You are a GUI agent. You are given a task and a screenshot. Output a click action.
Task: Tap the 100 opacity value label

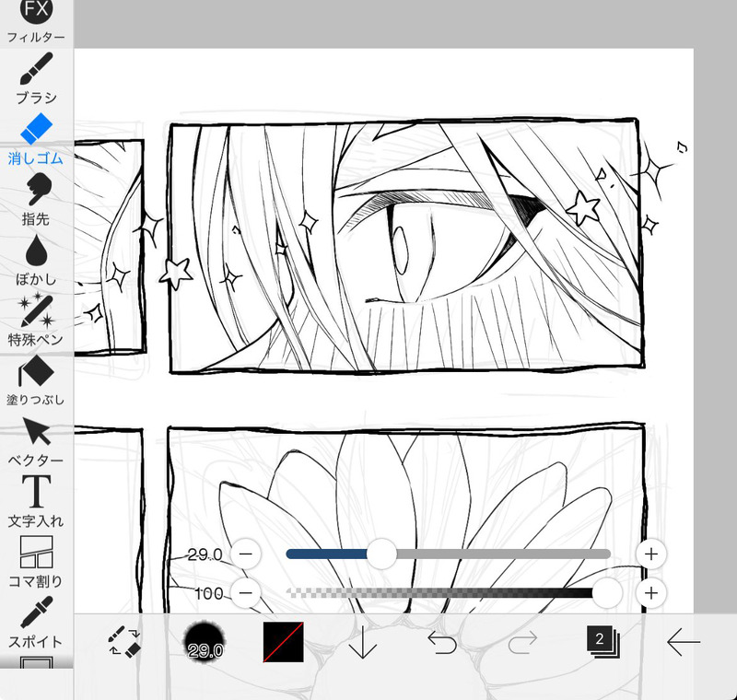[209, 593]
